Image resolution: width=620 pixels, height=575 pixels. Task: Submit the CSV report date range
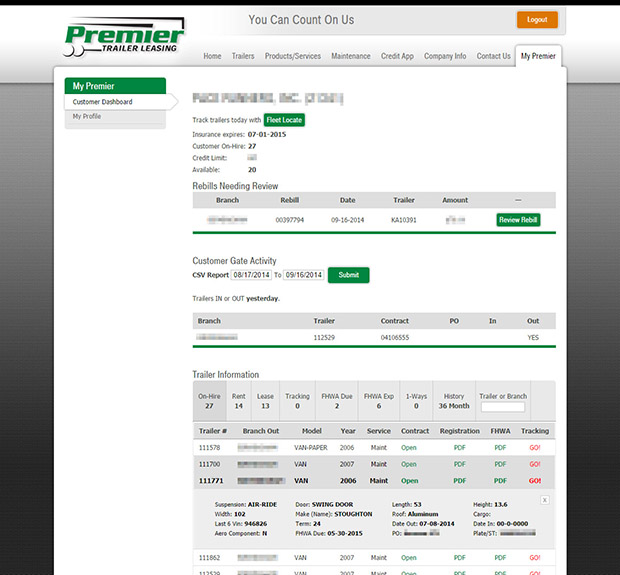click(x=348, y=275)
